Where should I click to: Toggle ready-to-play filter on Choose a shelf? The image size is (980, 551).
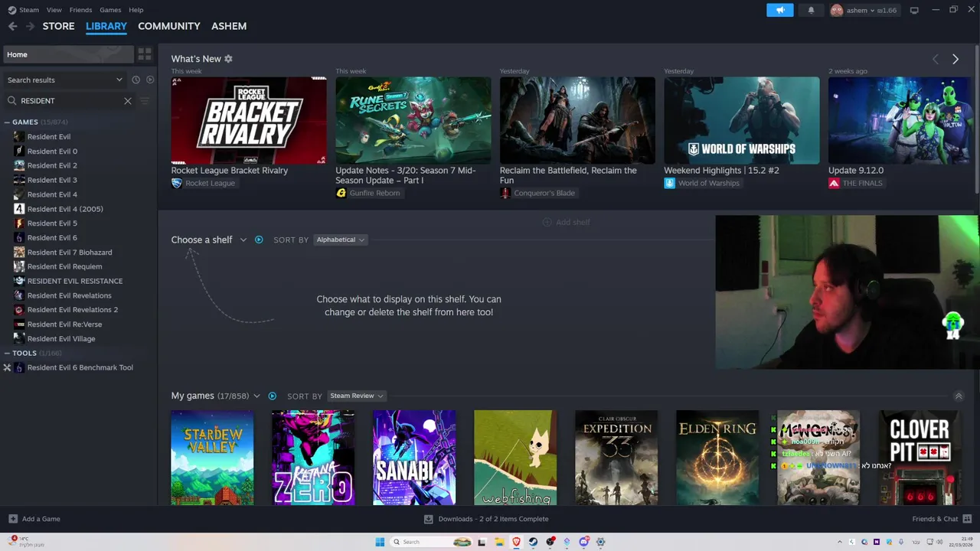coord(259,240)
